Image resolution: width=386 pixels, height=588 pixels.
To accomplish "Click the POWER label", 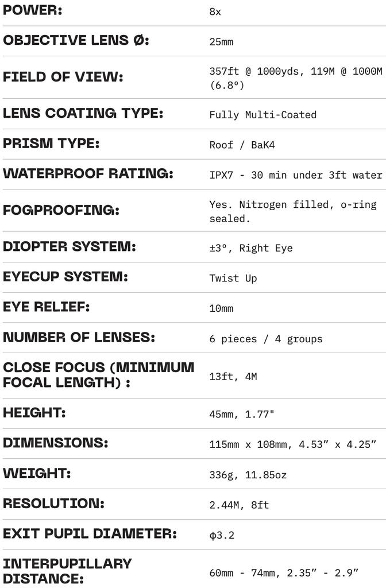I will pyautogui.click(x=33, y=11).
